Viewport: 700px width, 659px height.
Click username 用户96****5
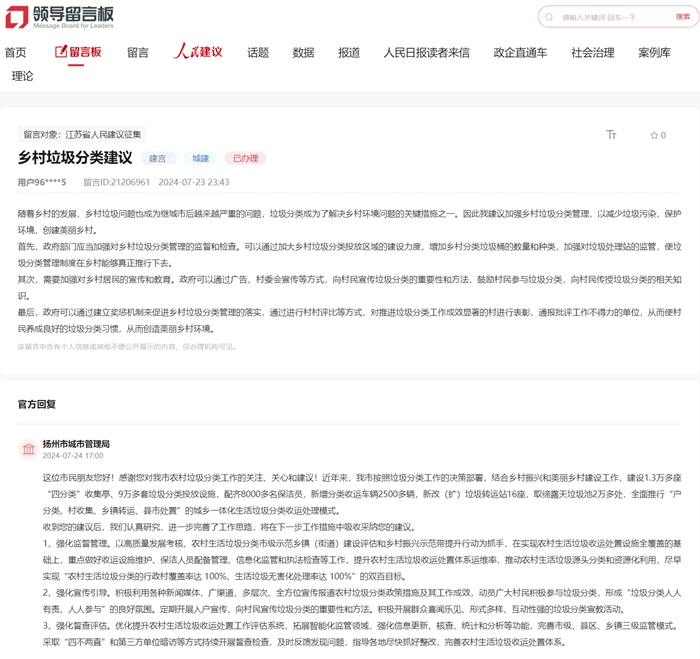tap(42, 182)
